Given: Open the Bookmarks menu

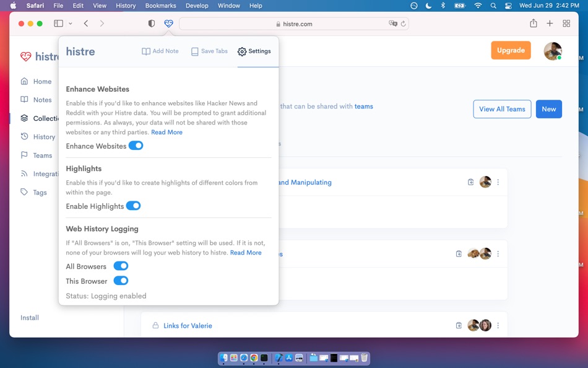Looking at the screenshot, I should tap(160, 6).
